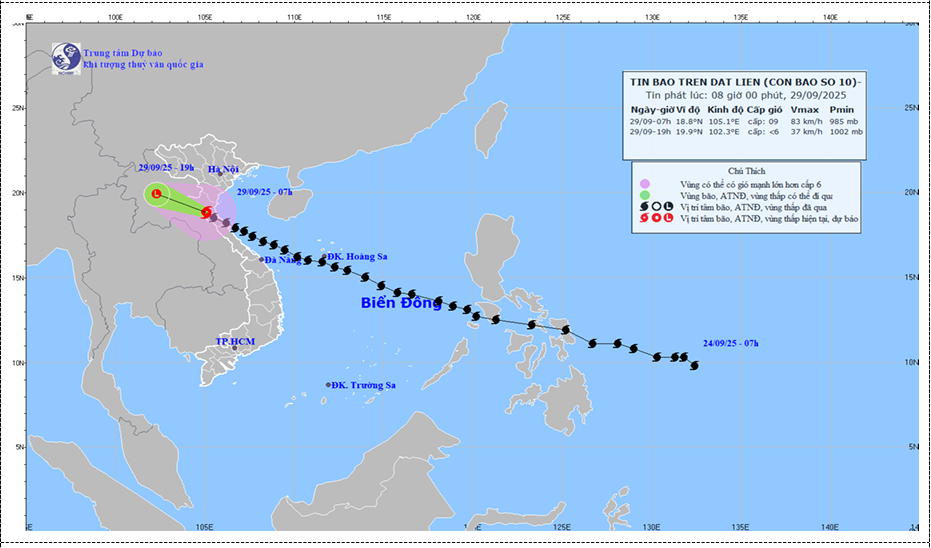Click the red L low-pressure forecast marker
Image resolution: width=931 pixels, height=548 pixels.
coord(156,194)
